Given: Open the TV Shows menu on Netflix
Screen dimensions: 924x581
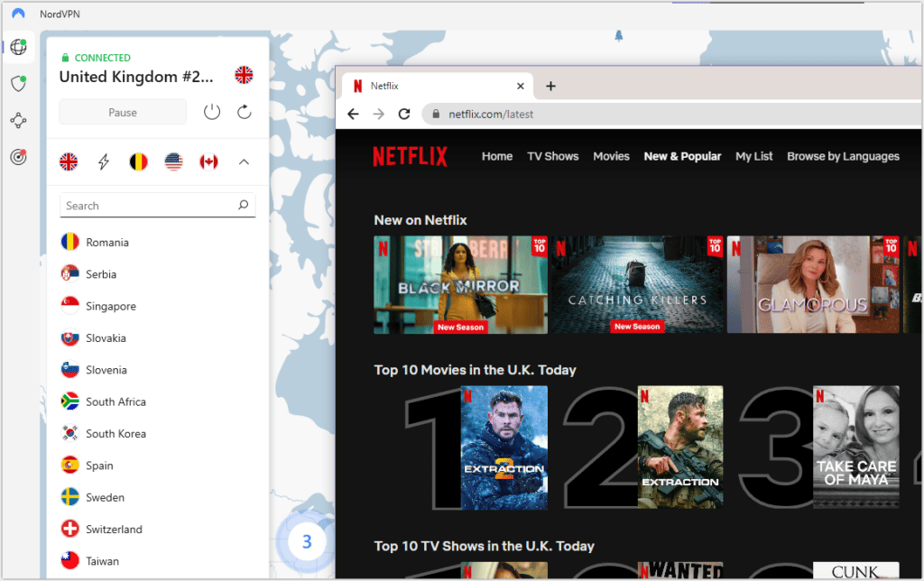Looking at the screenshot, I should (x=552, y=156).
